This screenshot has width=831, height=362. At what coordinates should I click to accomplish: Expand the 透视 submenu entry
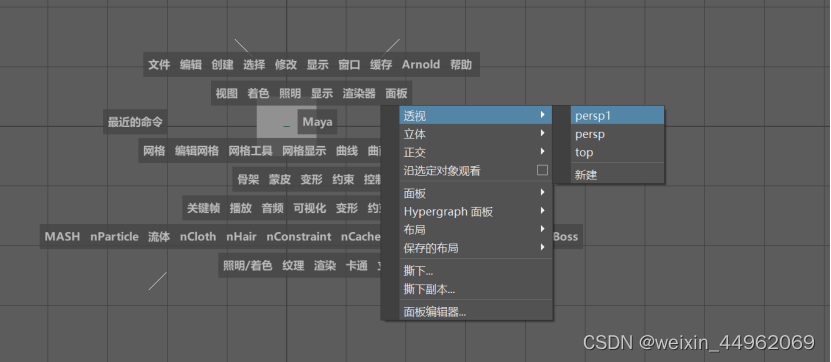coord(475,115)
